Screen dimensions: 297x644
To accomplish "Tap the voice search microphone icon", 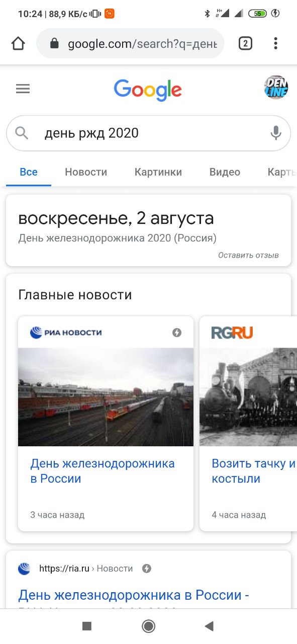I will [x=275, y=133].
